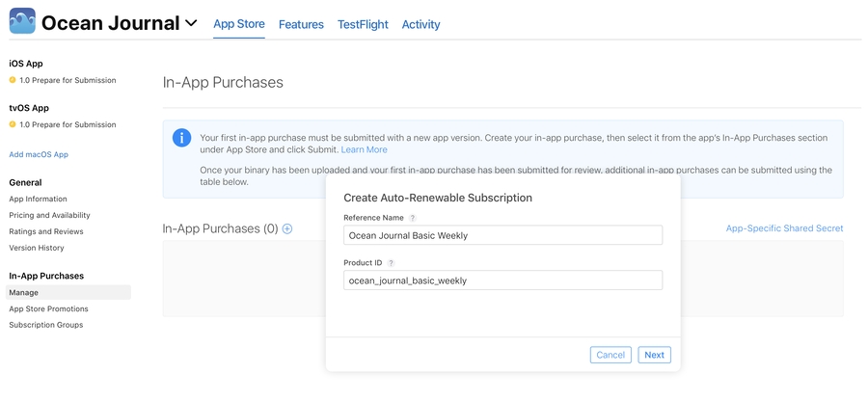
Task: Click the General section heading
Action: pos(25,182)
